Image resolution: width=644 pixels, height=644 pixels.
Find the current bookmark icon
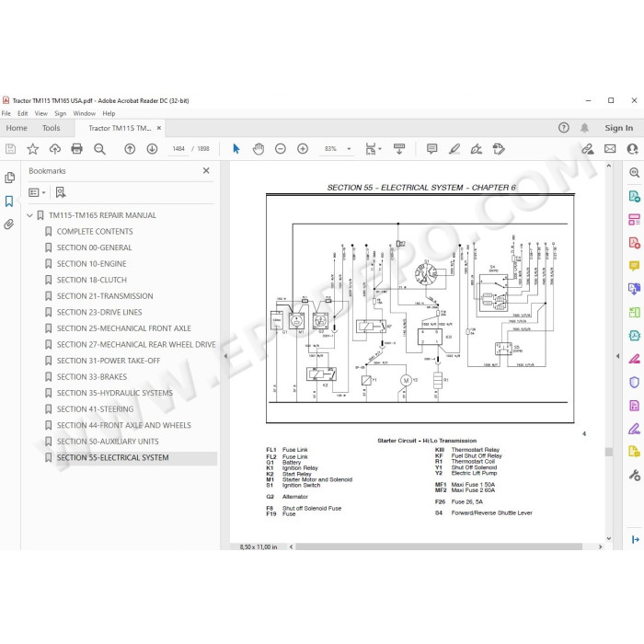click(61, 192)
